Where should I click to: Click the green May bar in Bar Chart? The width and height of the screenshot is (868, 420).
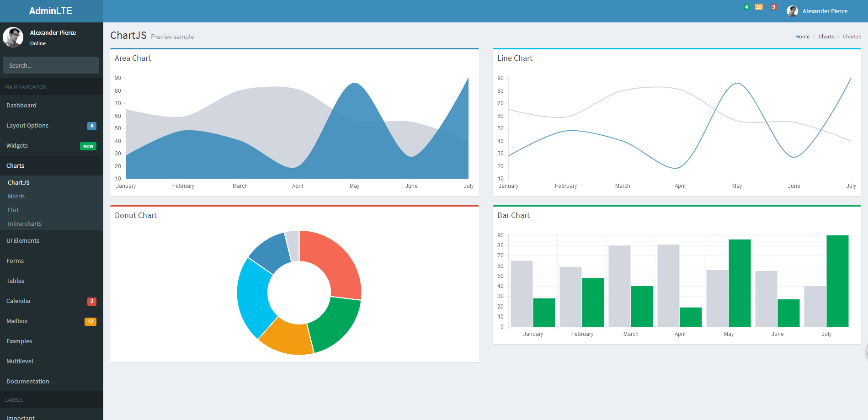pos(740,283)
